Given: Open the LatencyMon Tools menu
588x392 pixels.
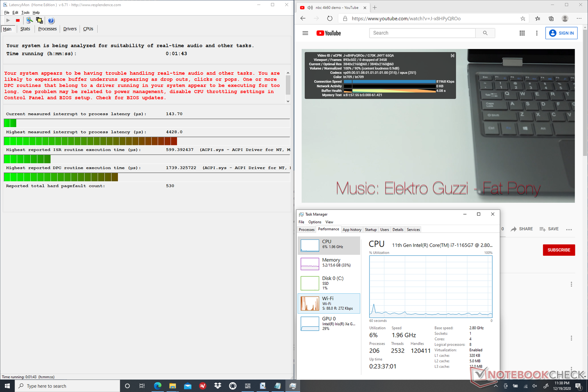Looking at the screenshot, I should [x=25, y=12].
